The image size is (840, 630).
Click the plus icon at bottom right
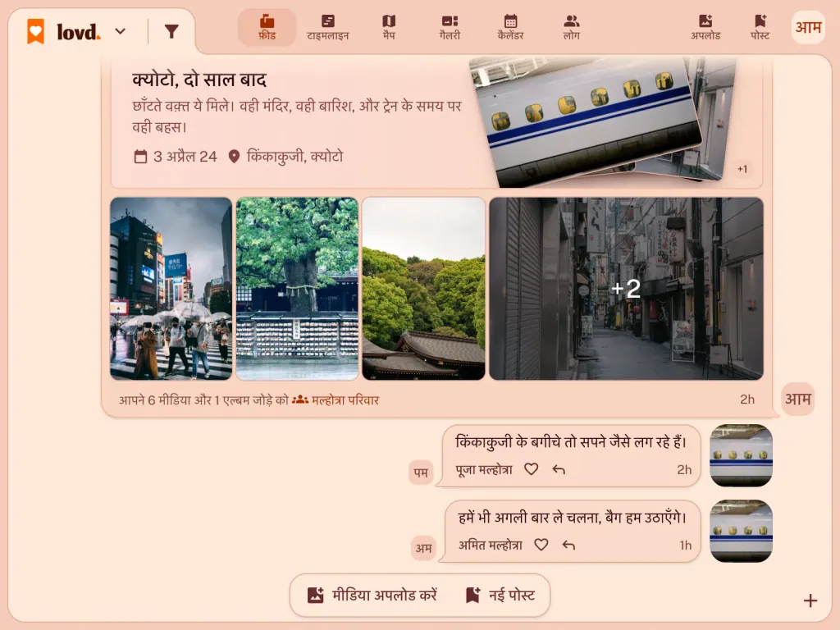(810, 601)
